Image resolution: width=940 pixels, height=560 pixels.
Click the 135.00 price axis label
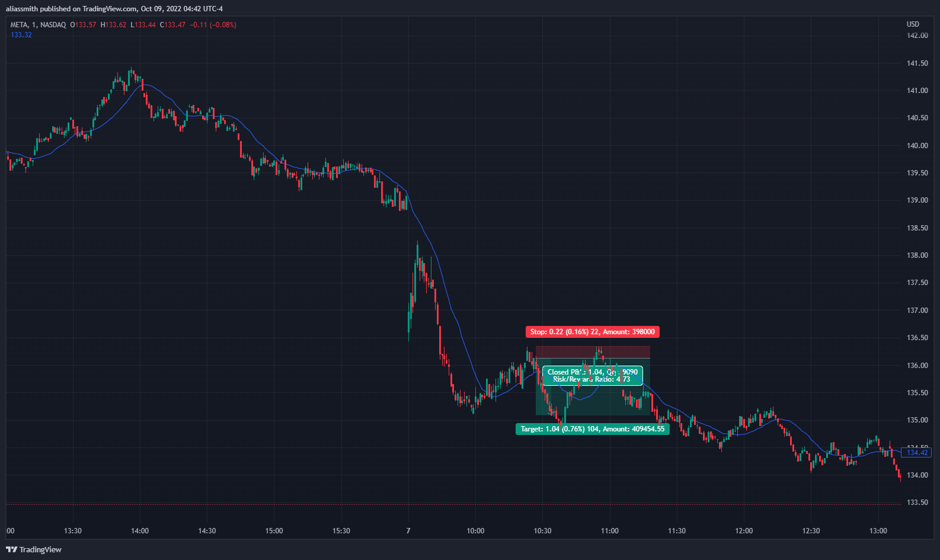pyautogui.click(x=917, y=420)
